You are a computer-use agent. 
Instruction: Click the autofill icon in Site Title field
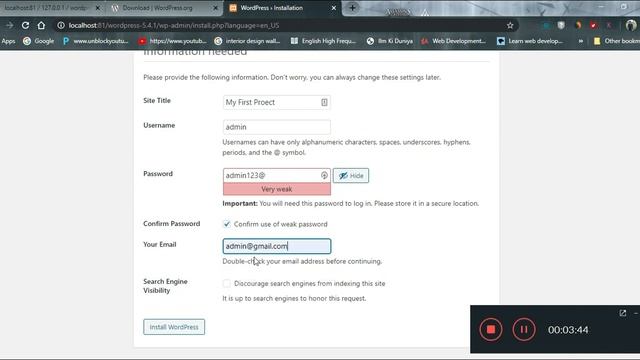pos(324,102)
